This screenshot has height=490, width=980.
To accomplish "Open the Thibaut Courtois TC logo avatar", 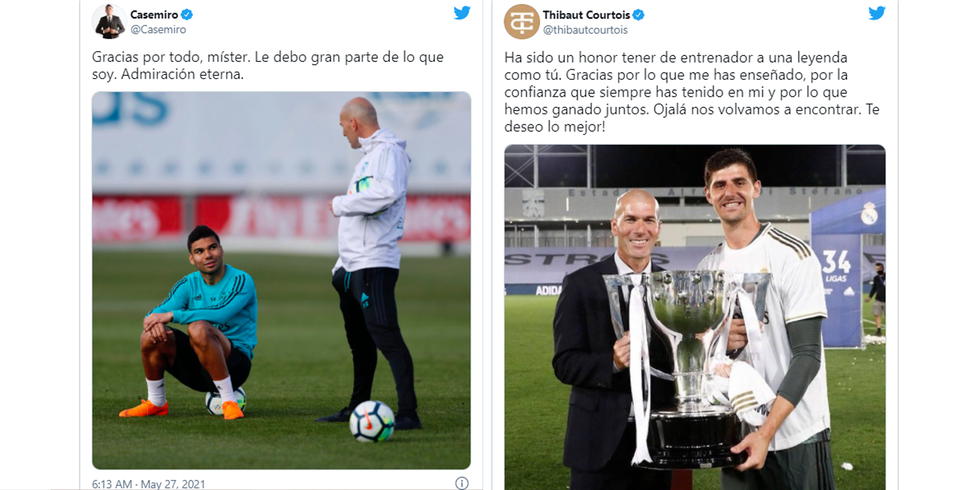I will coord(522,21).
